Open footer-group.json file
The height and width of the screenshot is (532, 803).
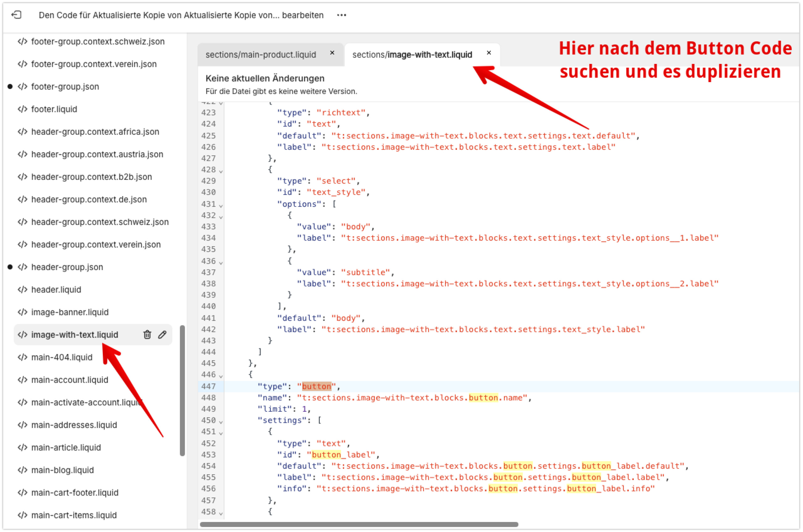65,86
